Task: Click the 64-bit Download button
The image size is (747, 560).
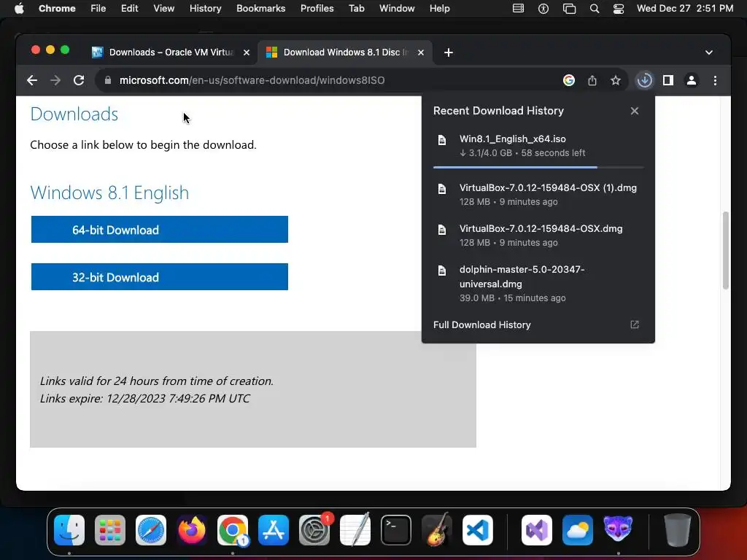Action: point(160,230)
